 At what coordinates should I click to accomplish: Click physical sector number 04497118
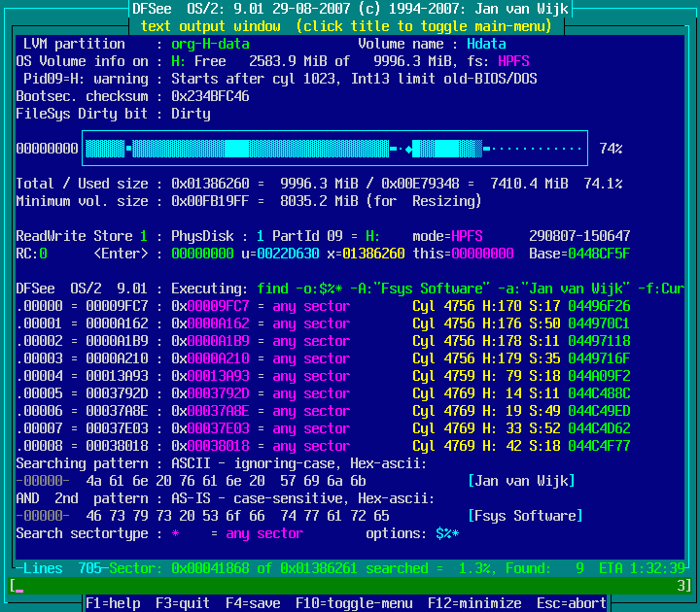coord(599,341)
